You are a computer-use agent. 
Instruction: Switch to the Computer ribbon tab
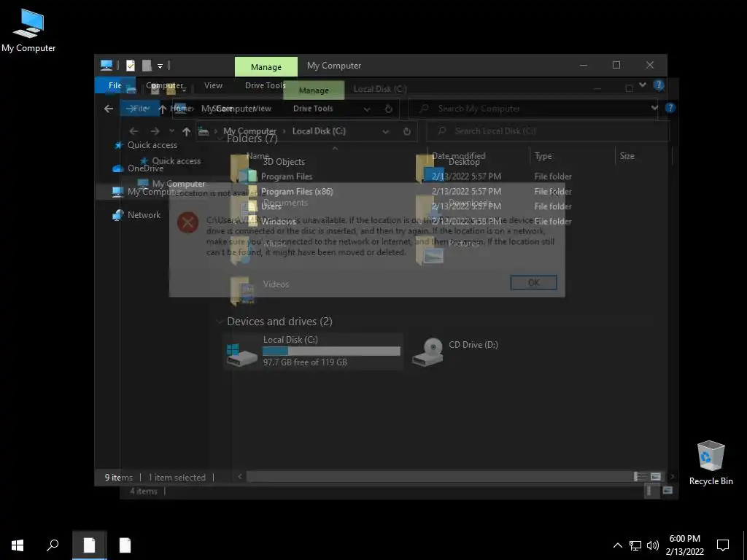[164, 85]
